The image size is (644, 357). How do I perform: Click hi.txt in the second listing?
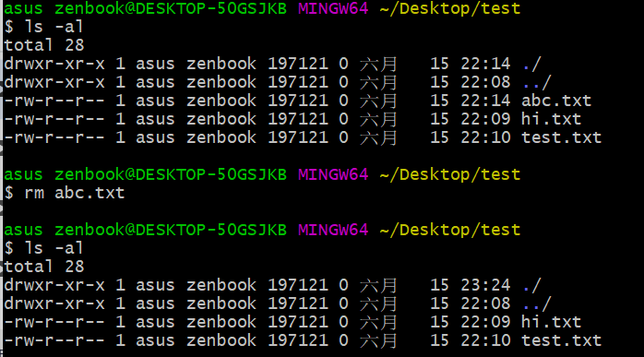(551, 322)
